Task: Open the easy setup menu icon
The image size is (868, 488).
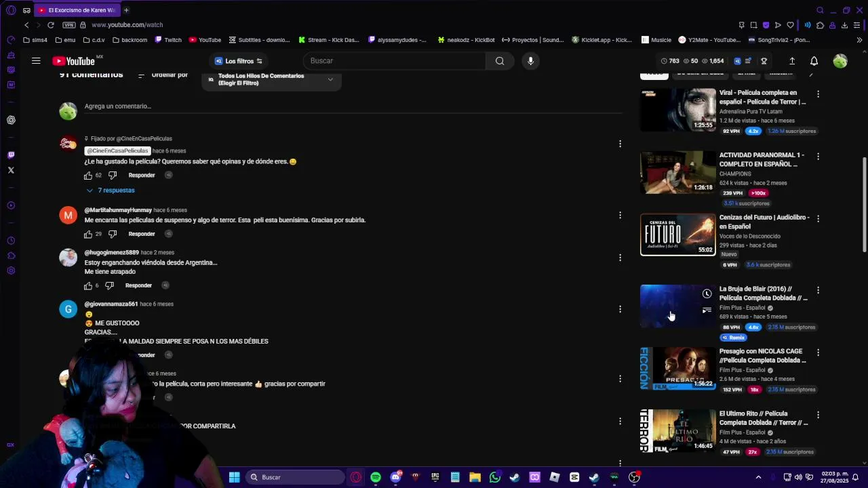Action: point(858,25)
